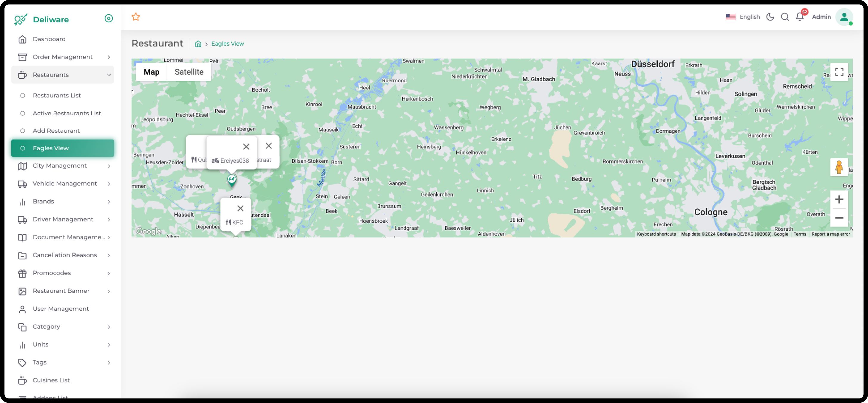
Task: Click the Restaurant Banner image icon
Action: tap(22, 291)
